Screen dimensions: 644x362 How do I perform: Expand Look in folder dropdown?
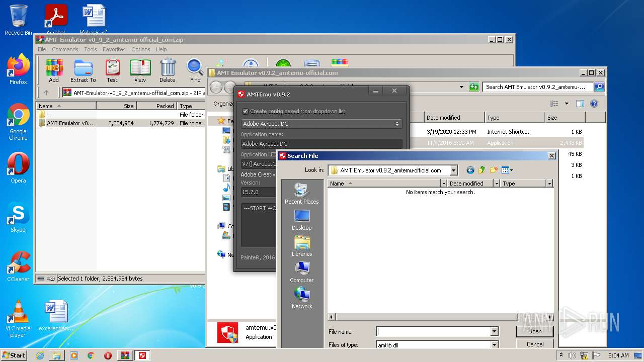point(454,170)
